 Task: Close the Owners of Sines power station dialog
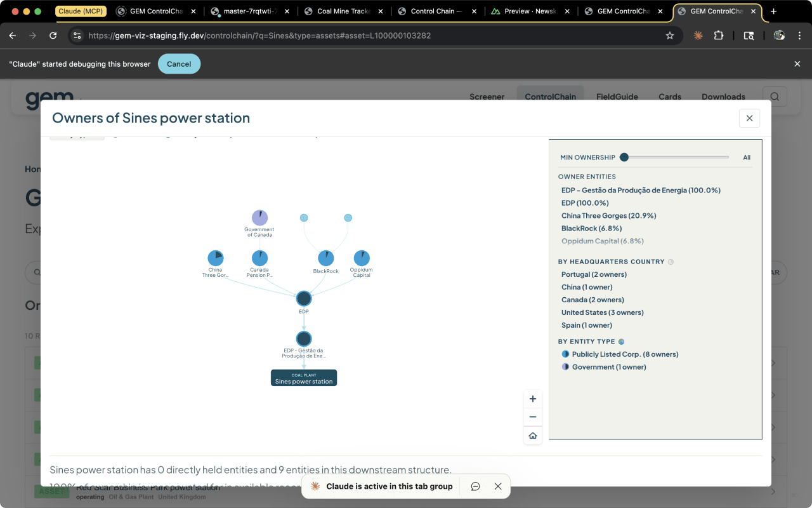pyautogui.click(x=749, y=118)
